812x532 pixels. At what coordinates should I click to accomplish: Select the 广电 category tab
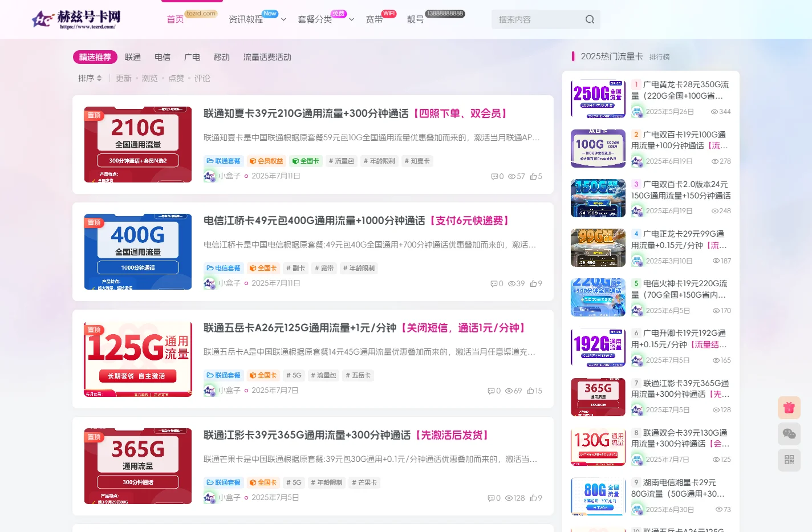point(192,57)
